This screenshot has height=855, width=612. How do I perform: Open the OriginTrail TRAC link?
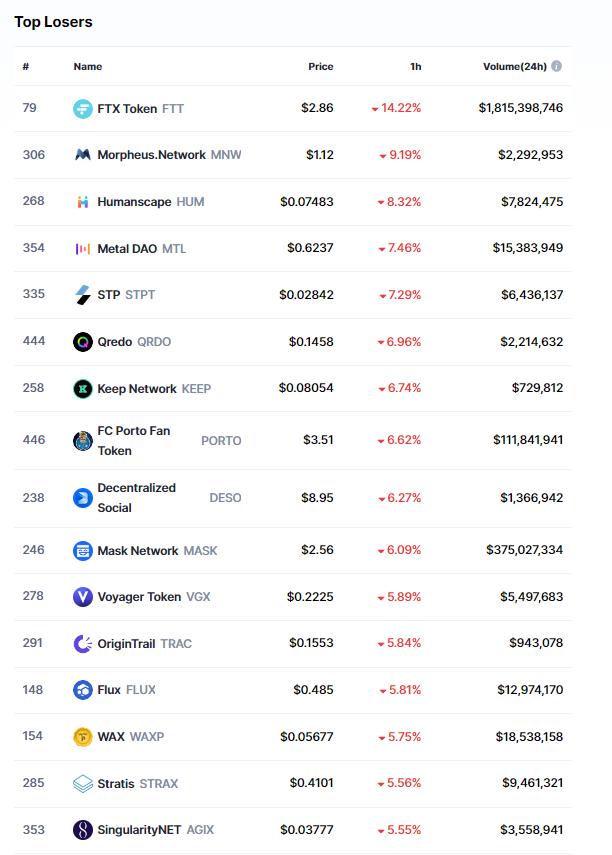coord(126,644)
